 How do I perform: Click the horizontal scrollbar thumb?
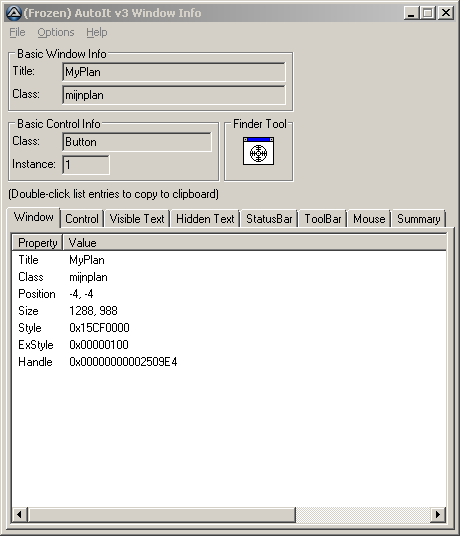[162, 514]
